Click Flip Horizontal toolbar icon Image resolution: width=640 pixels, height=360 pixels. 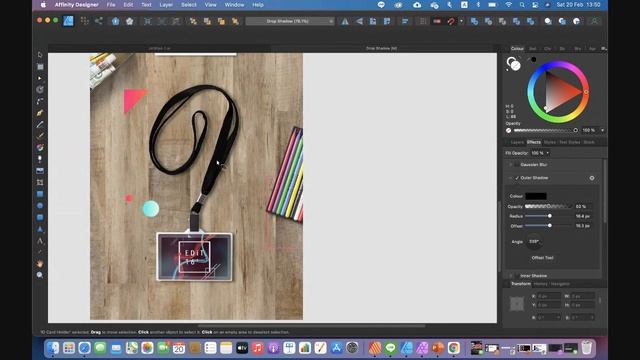[345, 21]
